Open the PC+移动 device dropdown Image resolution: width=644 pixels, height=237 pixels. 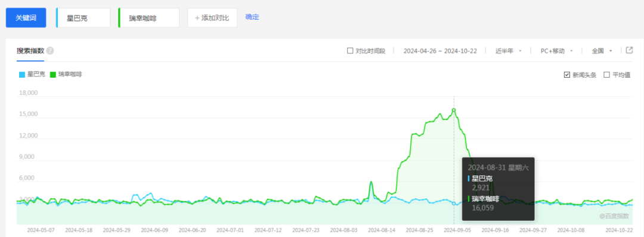coord(557,51)
